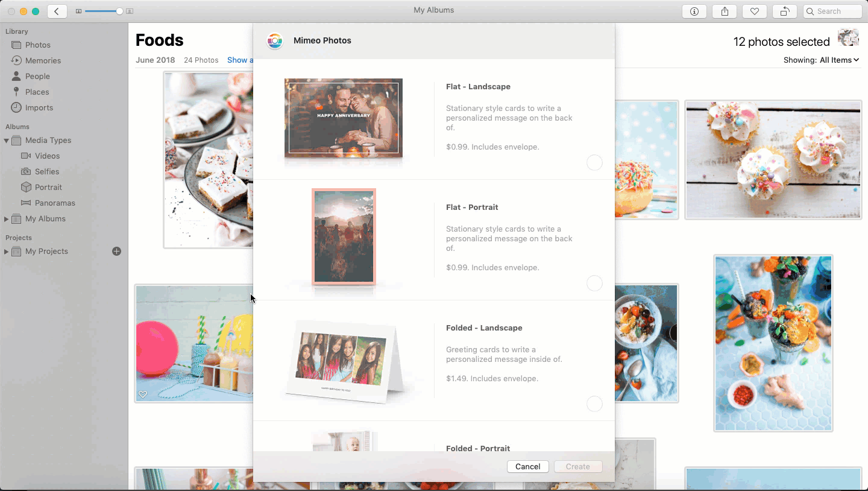
Task: Click the $1.49. Includes envelope text
Action: (492, 378)
